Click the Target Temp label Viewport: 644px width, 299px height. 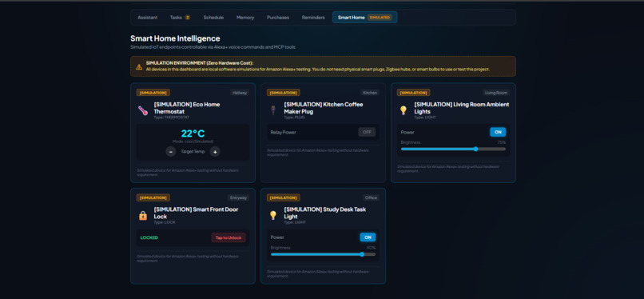[x=193, y=152]
